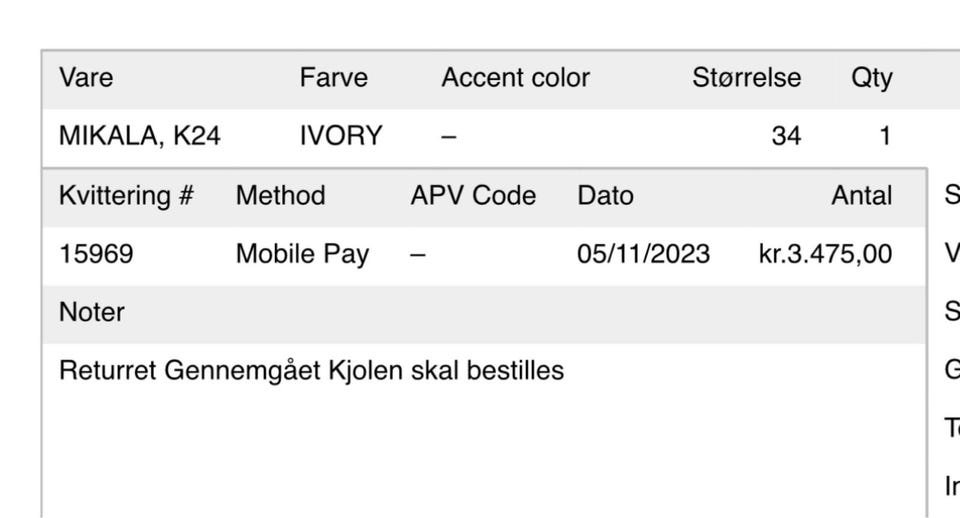Click the note text about Kjolen
Viewport: 960px width, 518px height.
coord(311,371)
